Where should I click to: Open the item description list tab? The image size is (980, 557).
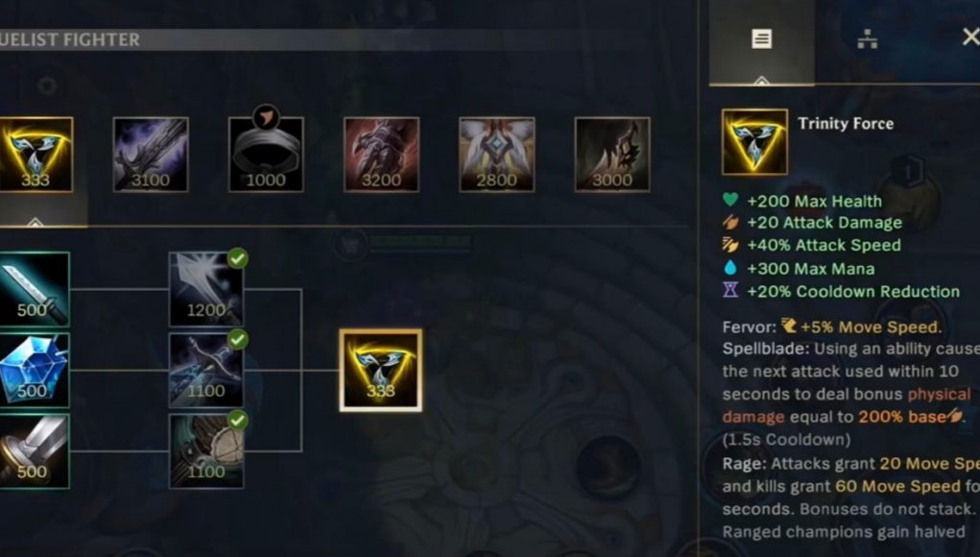[x=761, y=39]
